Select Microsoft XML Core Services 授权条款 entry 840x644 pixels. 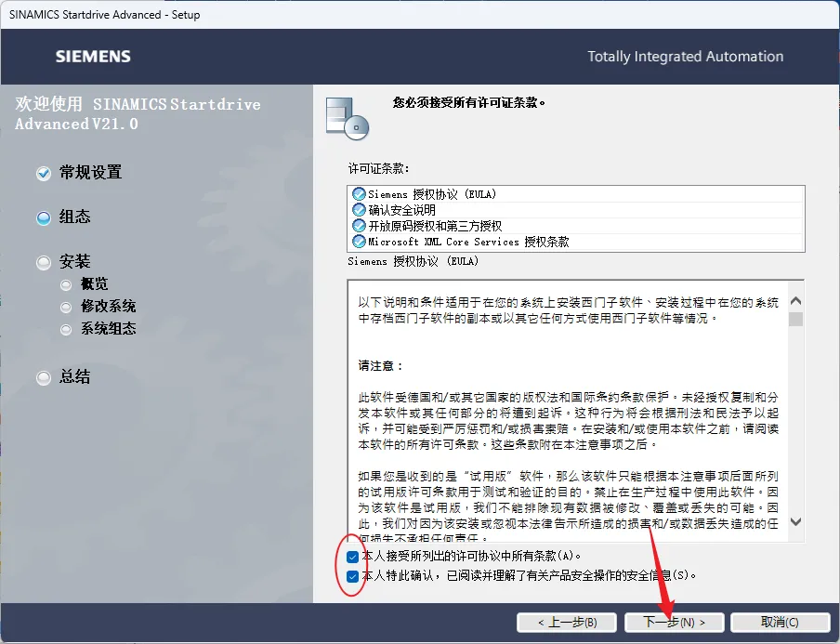pos(576,242)
